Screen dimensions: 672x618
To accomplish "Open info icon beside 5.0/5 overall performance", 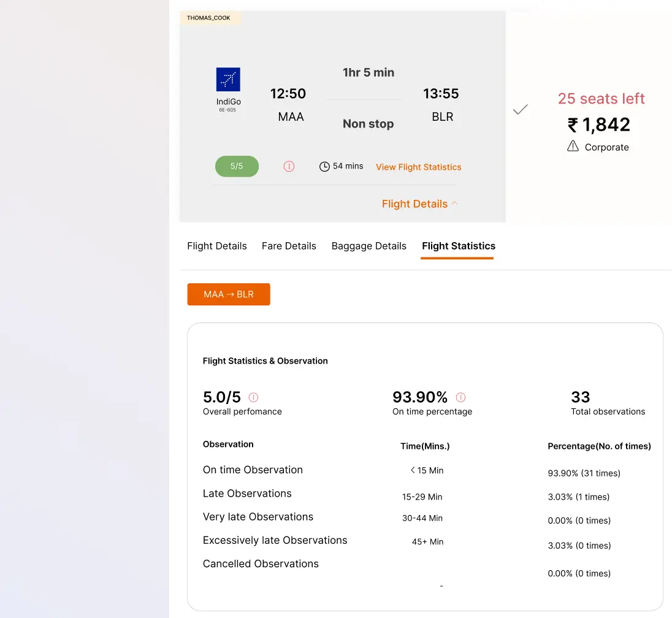I will 253,397.
